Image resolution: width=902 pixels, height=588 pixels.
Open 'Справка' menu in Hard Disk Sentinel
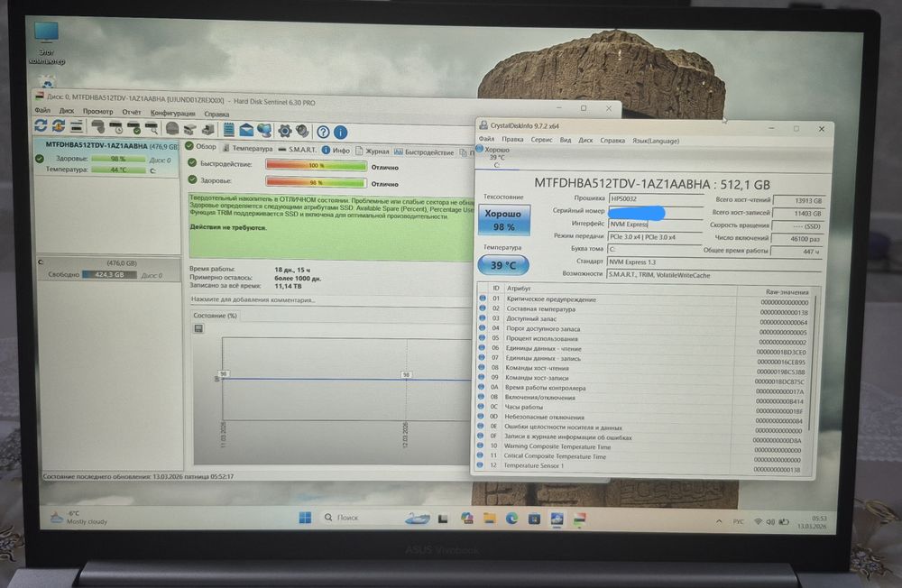click(x=216, y=114)
